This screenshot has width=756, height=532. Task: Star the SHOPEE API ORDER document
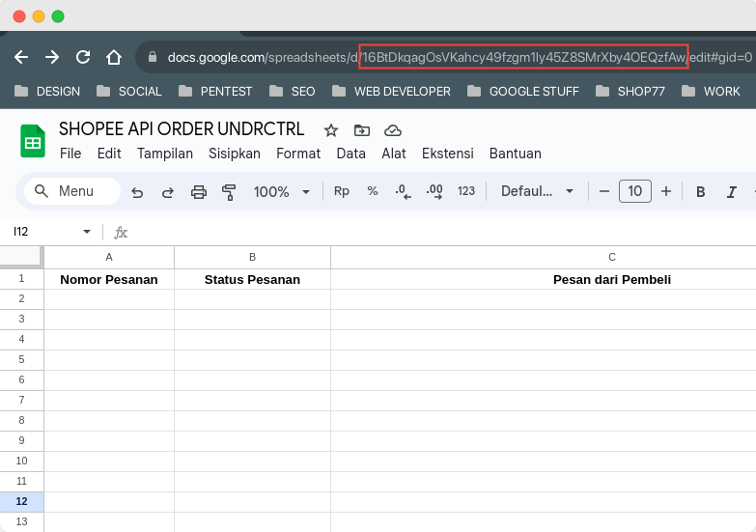331,130
